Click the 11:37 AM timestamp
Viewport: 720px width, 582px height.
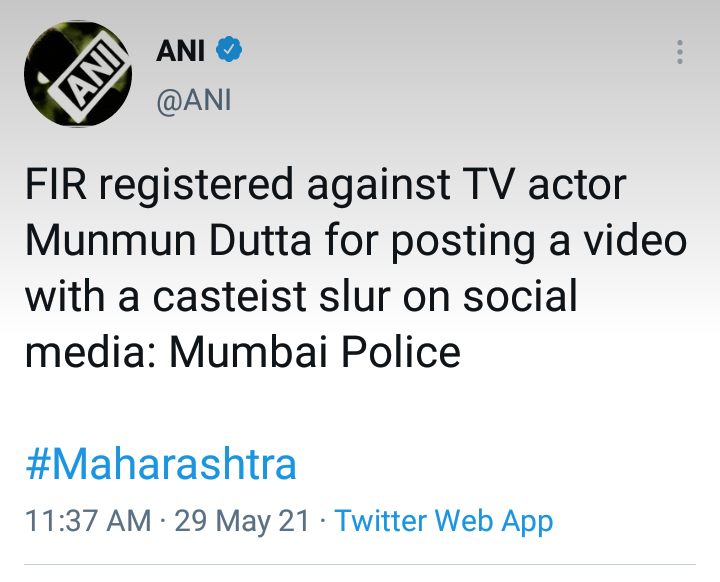click(x=88, y=521)
